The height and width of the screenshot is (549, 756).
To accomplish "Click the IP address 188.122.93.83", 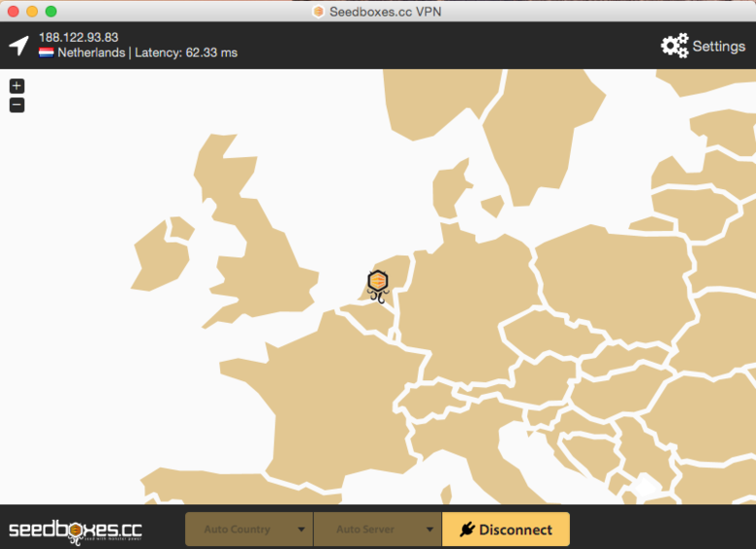I will pyautogui.click(x=79, y=37).
